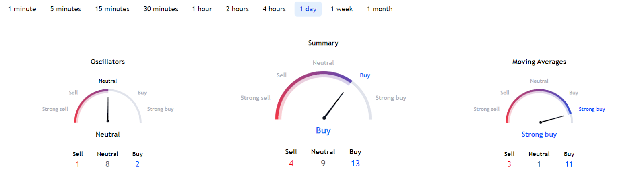This screenshot has height=178, width=644.
Task: Click the blue Buy rating under Summary
Action: pos(323,130)
